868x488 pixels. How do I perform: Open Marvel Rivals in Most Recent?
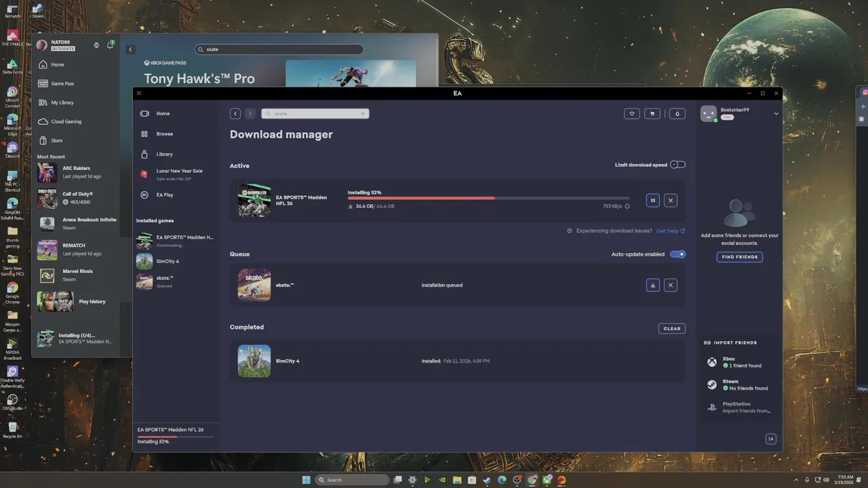point(76,275)
